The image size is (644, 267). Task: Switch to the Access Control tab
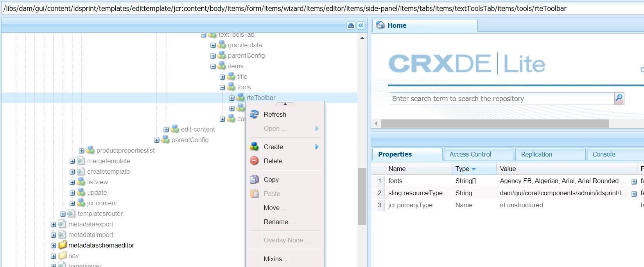point(479,154)
